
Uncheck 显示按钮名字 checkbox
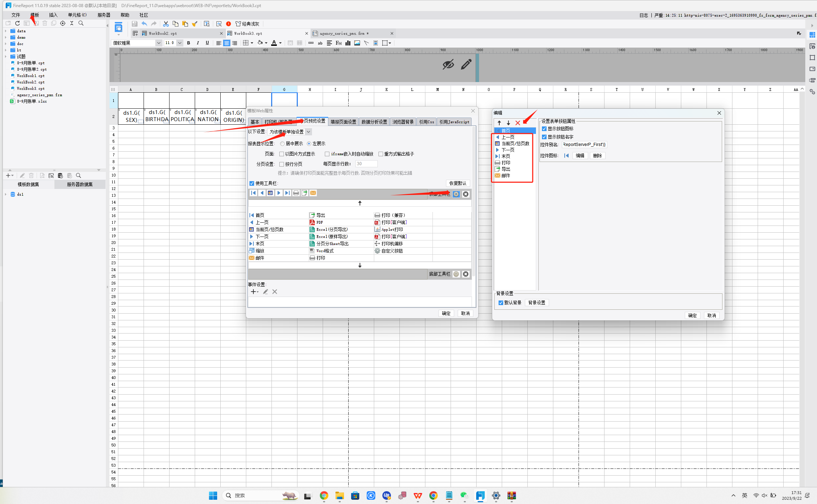544,137
